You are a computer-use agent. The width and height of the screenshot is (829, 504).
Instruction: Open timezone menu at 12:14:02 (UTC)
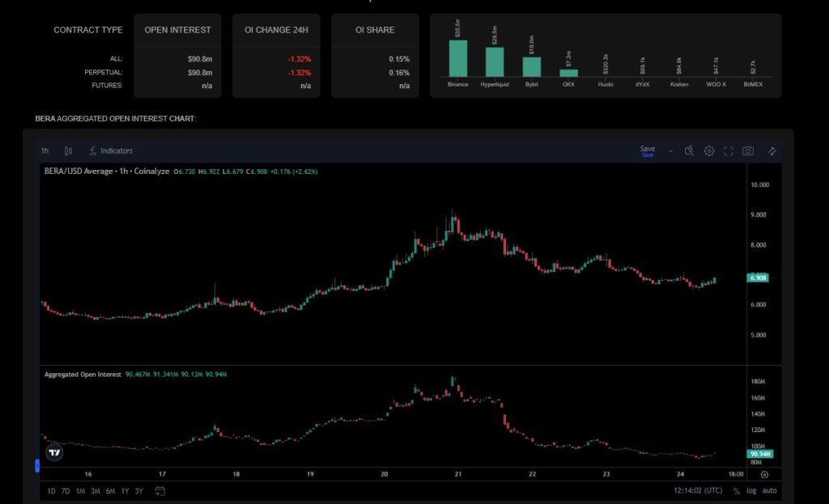point(697,491)
